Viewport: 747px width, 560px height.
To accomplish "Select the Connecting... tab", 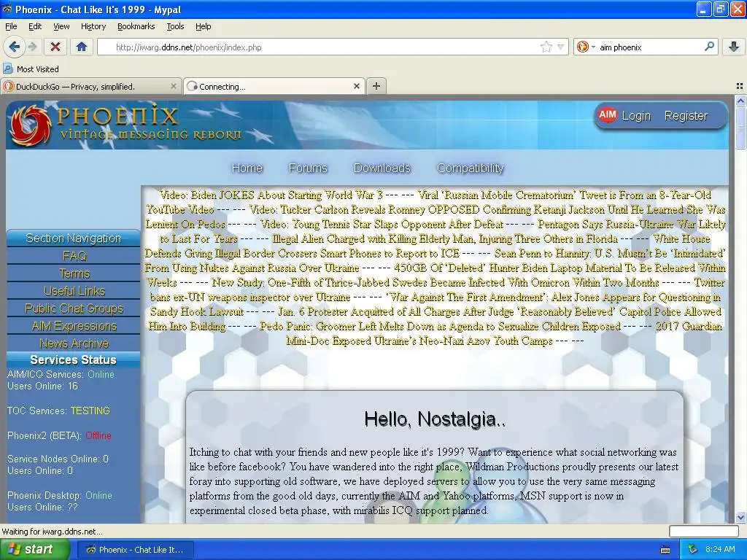I will click(274, 86).
